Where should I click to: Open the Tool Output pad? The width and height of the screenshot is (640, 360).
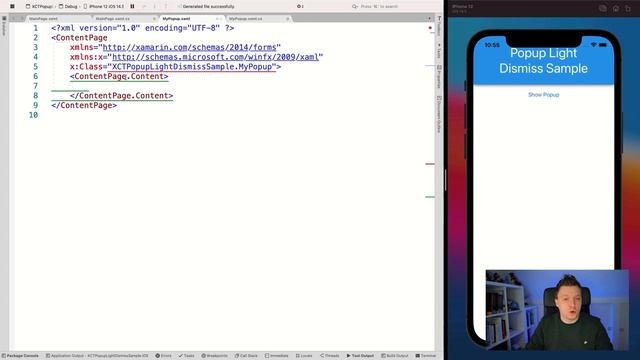[360, 356]
